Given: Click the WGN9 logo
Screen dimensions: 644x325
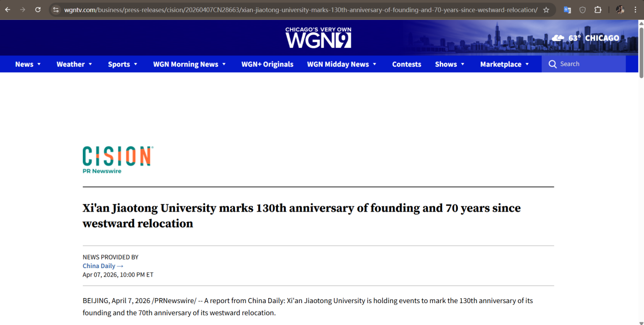Looking at the screenshot, I should [318, 38].
